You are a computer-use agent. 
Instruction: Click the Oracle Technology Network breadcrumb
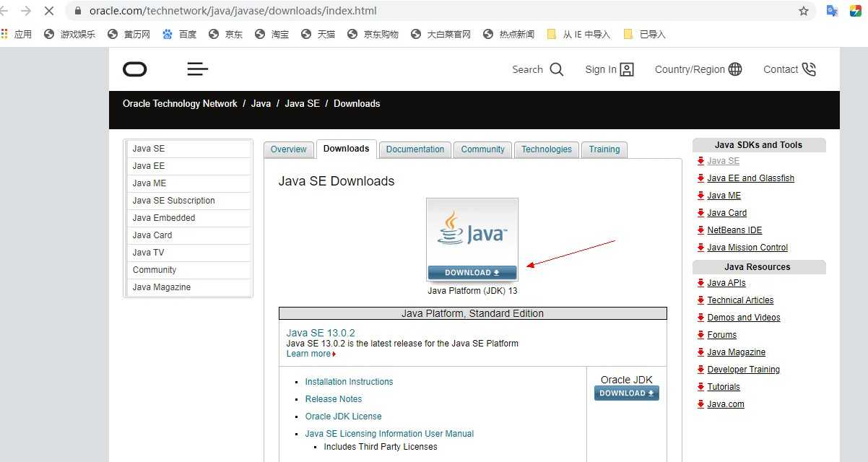click(180, 103)
